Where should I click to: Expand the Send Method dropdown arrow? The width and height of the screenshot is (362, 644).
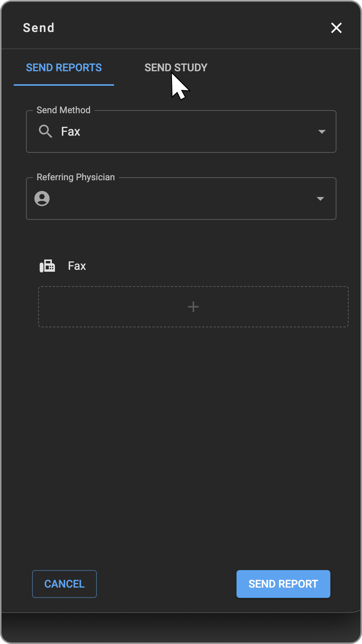click(322, 131)
